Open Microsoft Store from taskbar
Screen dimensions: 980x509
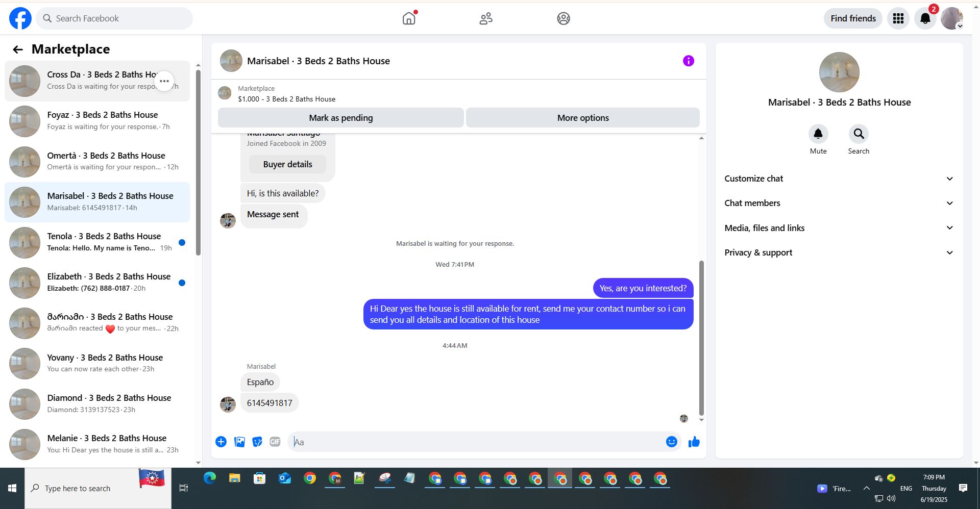pos(260,478)
